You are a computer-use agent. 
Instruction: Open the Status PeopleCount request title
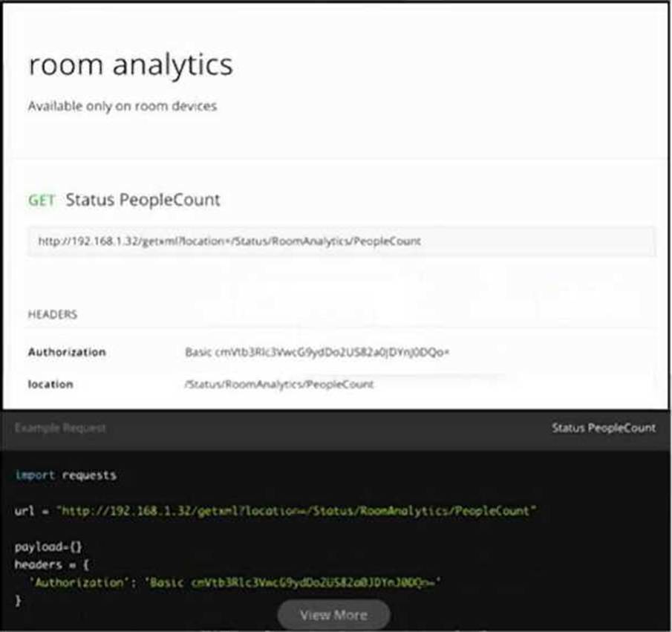pos(143,201)
